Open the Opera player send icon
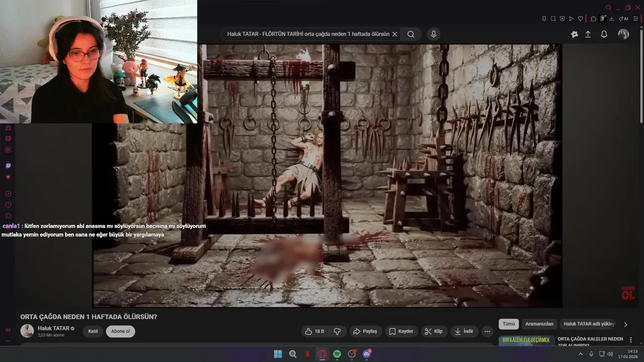 [571, 19]
